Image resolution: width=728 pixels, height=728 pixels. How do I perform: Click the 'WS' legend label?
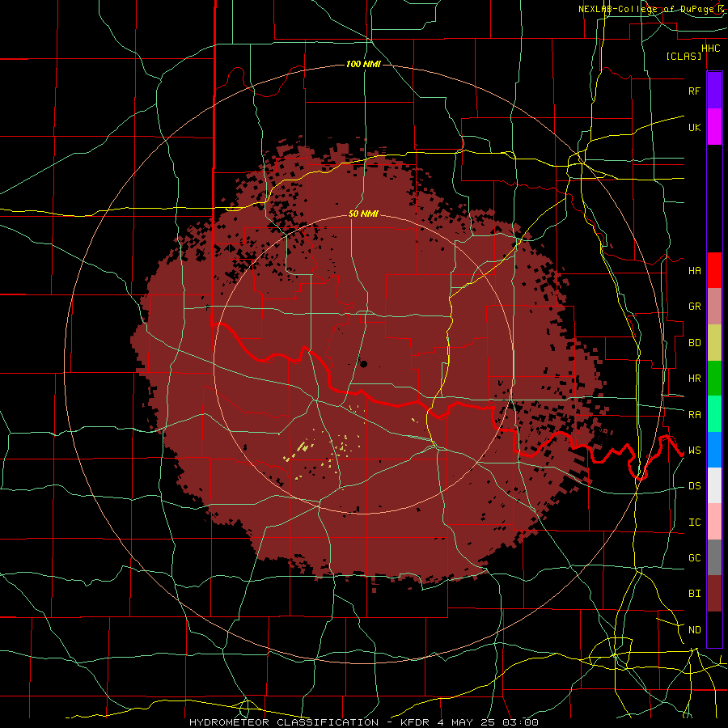(694, 451)
